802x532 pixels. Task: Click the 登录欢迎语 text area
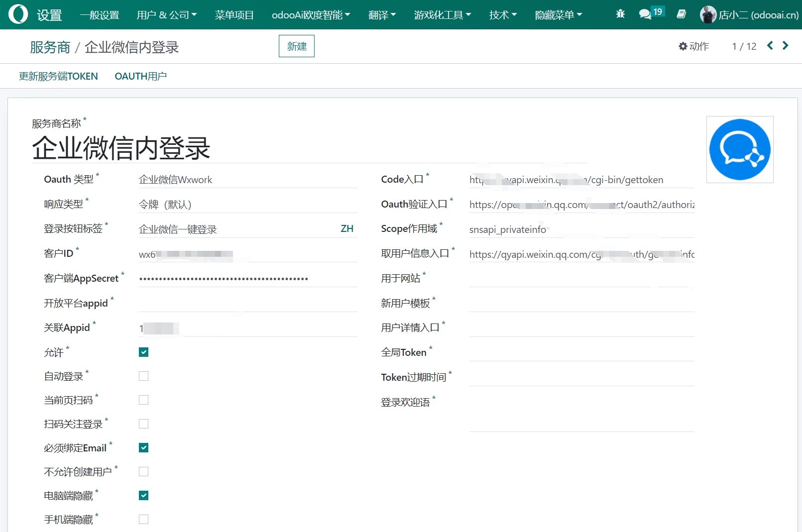click(x=581, y=413)
